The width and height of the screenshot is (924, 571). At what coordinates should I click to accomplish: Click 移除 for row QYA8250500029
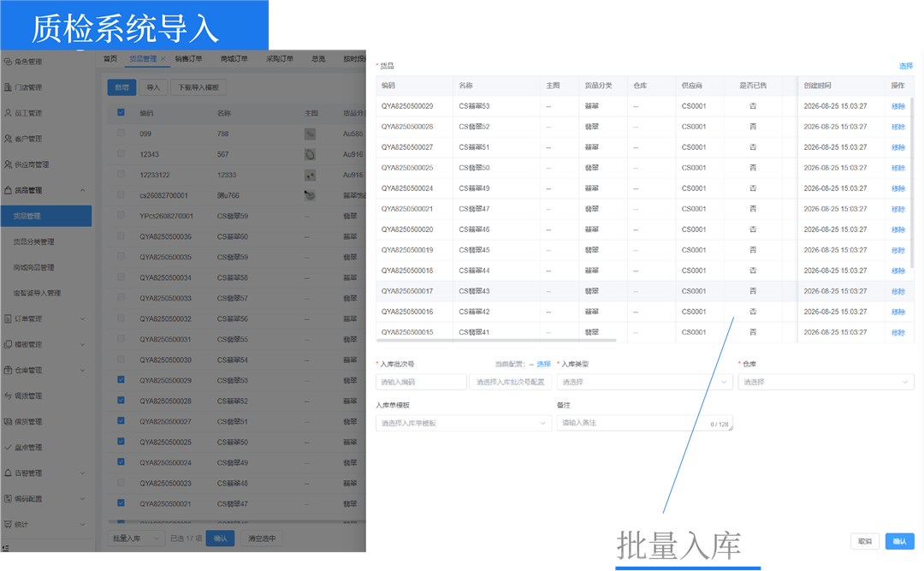pos(898,106)
